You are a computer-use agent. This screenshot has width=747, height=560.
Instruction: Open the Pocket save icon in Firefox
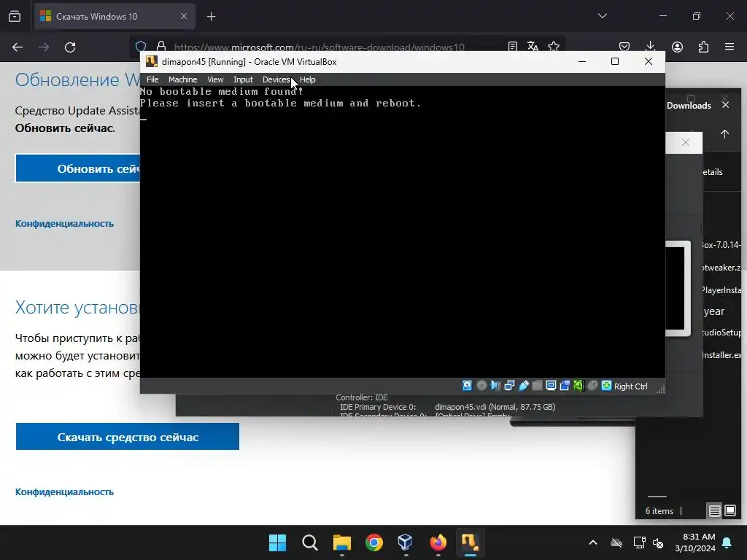pos(624,47)
